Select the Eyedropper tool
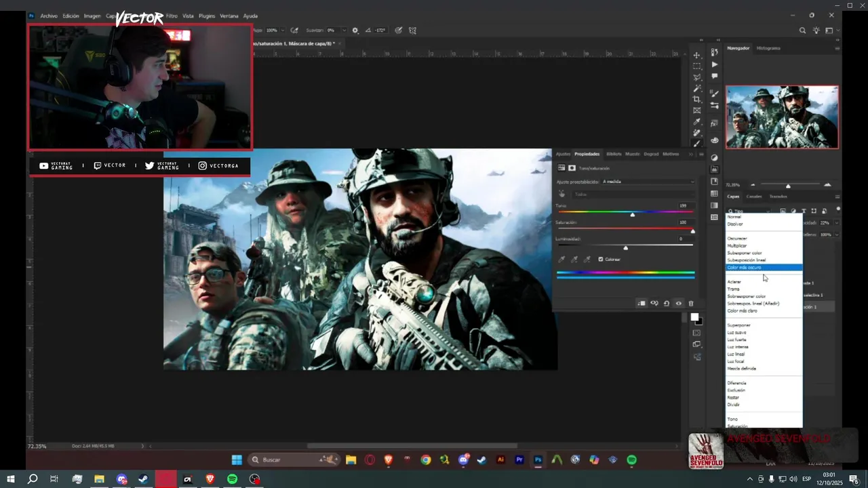The image size is (868, 488). pos(696,121)
